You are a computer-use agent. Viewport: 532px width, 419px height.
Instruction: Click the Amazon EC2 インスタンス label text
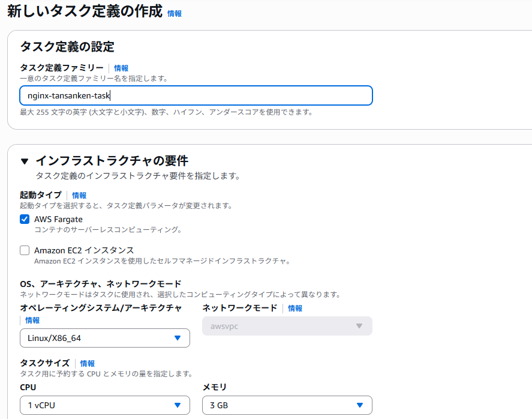click(x=84, y=250)
